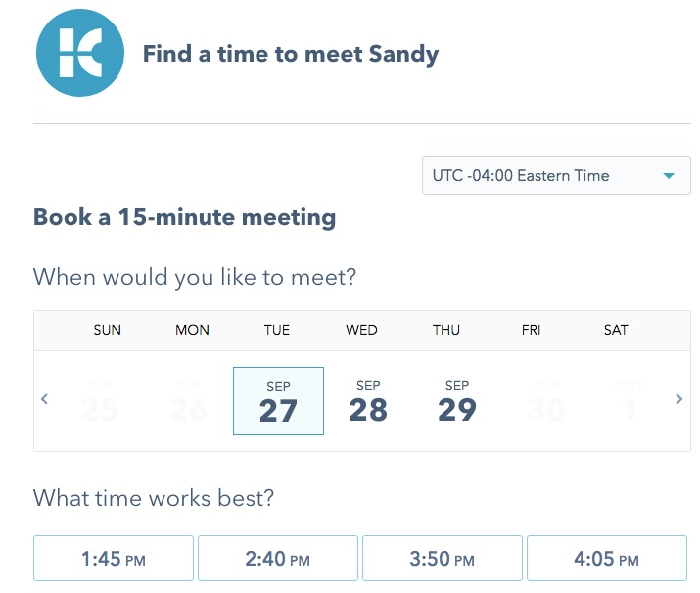Image resolution: width=700 pixels, height=593 pixels.
Task: Open the UTC -04:00 Eastern Time dropdown
Action: [x=555, y=176]
